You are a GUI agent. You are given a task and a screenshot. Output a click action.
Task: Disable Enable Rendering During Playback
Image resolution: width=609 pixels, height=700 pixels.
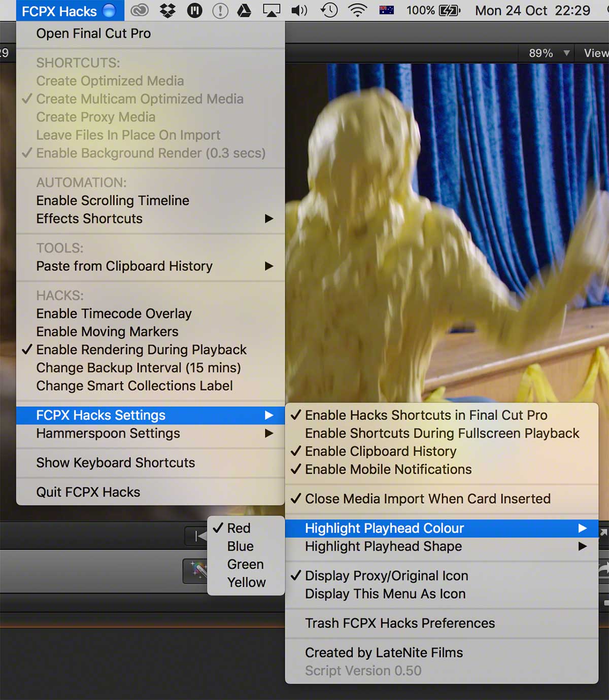pos(150,350)
